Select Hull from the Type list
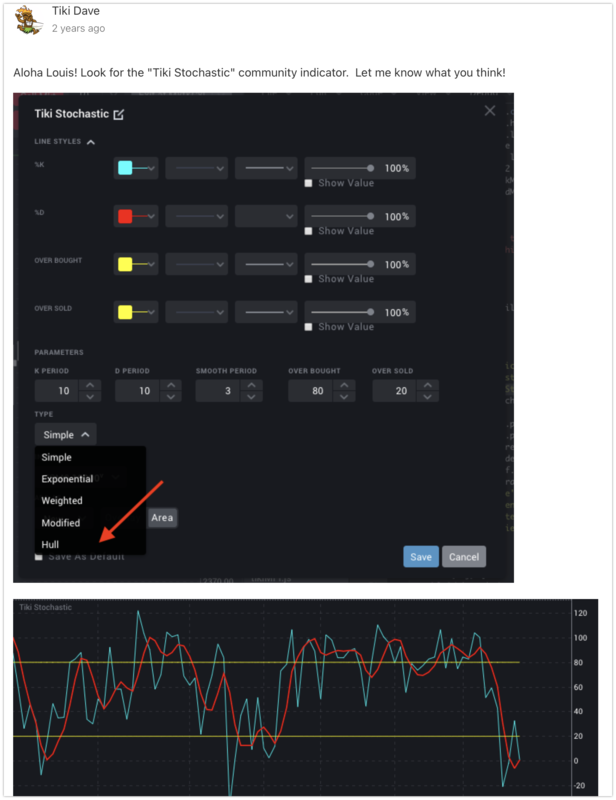 pyautogui.click(x=90, y=544)
